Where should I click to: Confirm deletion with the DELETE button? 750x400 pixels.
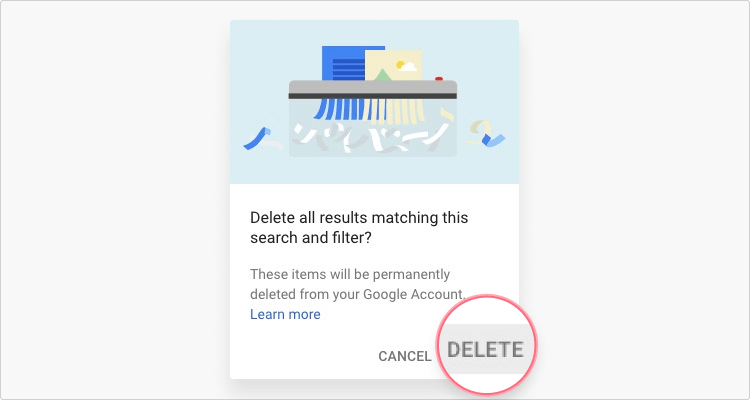click(485, 349)
